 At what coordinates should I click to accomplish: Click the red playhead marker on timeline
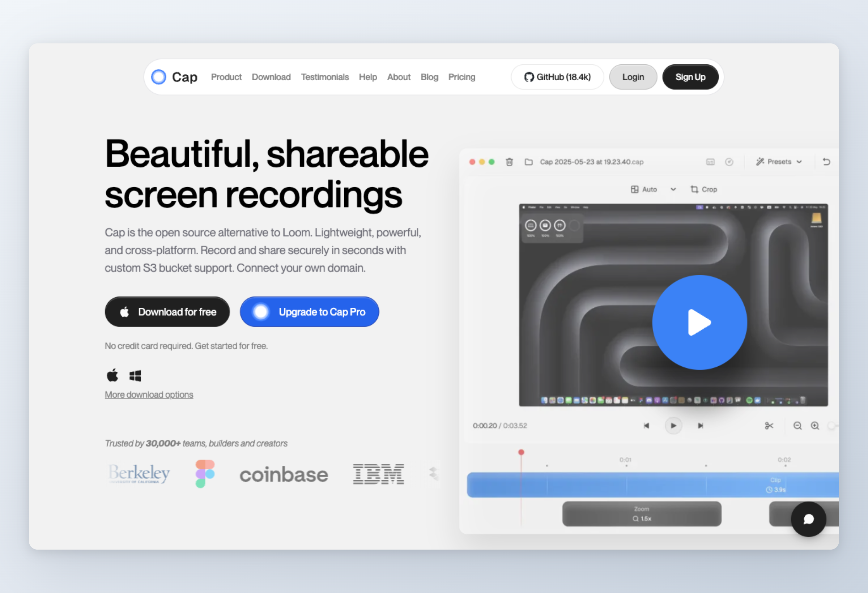point(521,453)
